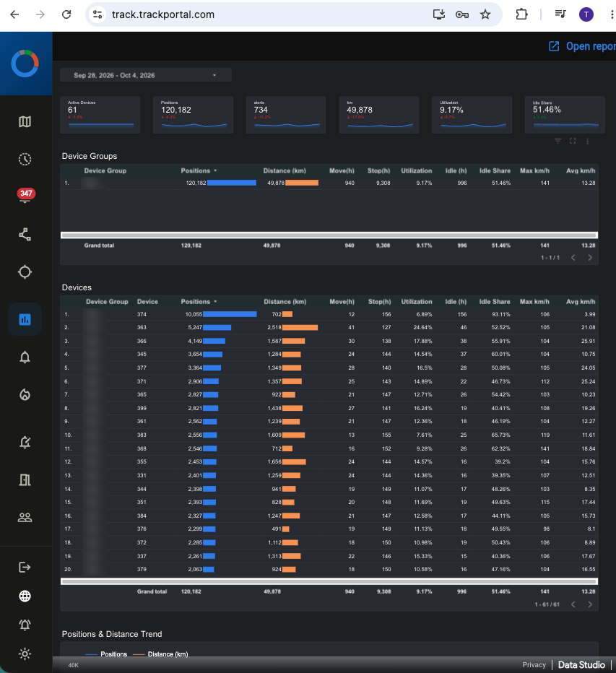616x673 pixels.
Task: Open the Privacy link in the footer
Action: [534, 665]
